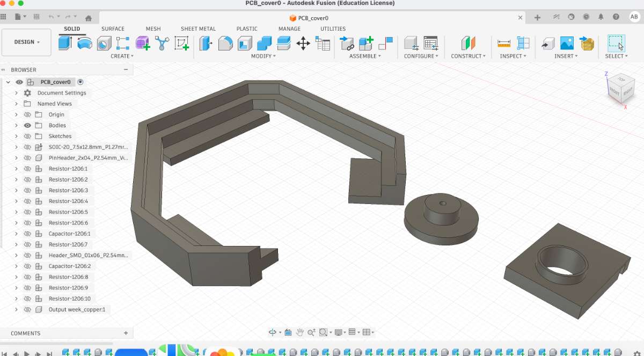
Task: Select the Pan hand tool
Action: click(300, 332)
